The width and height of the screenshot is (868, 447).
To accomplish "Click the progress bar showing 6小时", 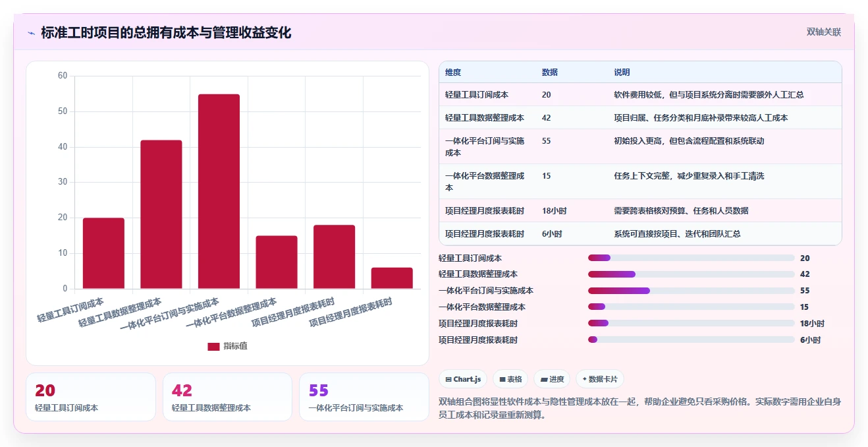I will point(692,340).
